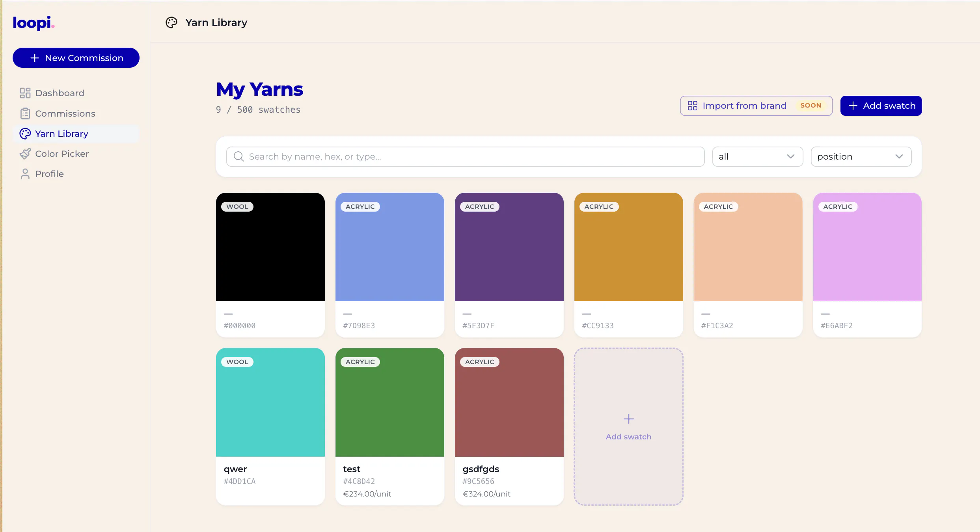
Task: Click the 'test' swatch name
Action: click(352, 469)
